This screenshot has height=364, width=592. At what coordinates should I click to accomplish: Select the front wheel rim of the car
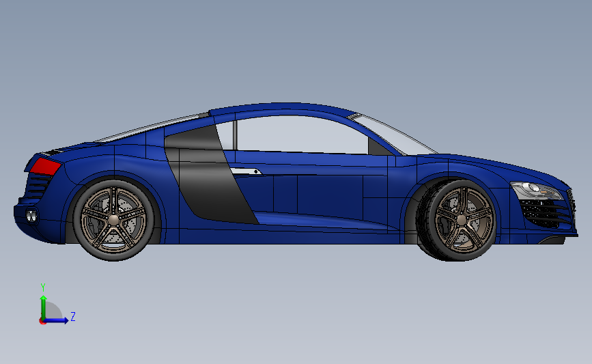[463, 220]
